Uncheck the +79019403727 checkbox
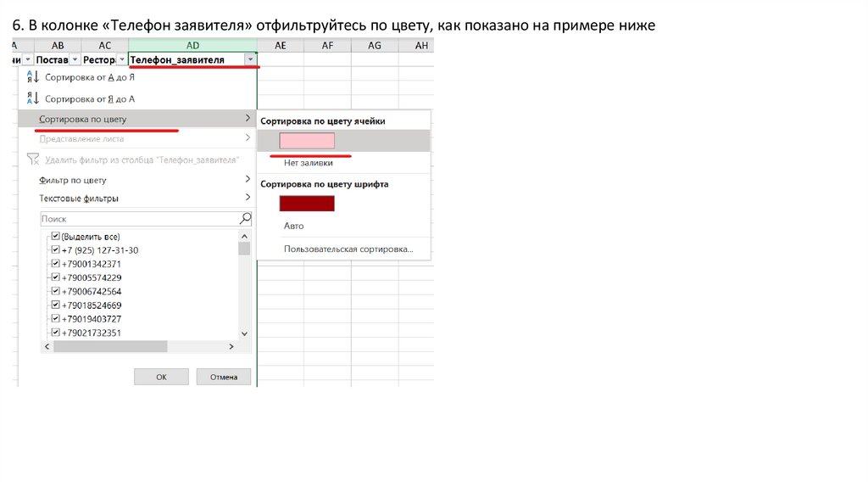The width and height of the screenshot is (868, 487). click(x=55, y=318)
